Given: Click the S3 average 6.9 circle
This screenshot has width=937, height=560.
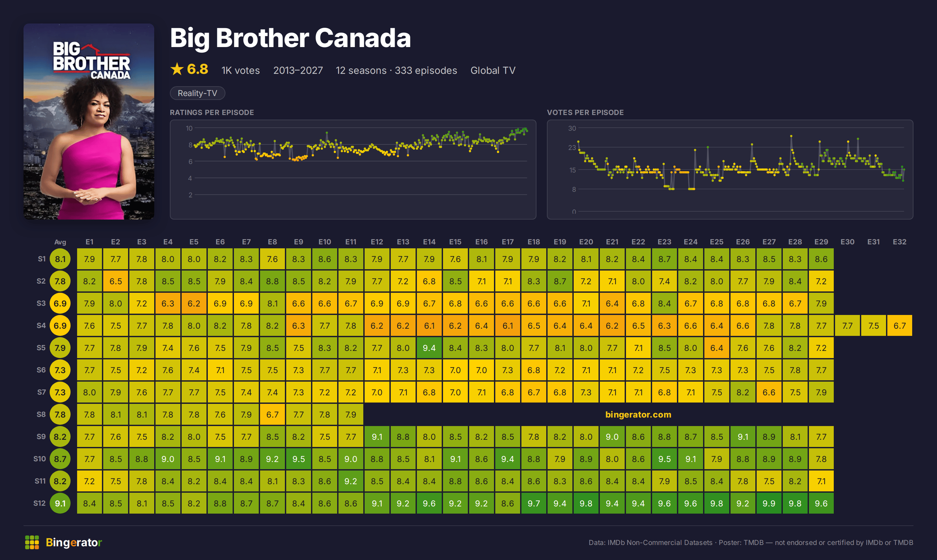Looking at the screenshot, I should click(x=60, y=304).
